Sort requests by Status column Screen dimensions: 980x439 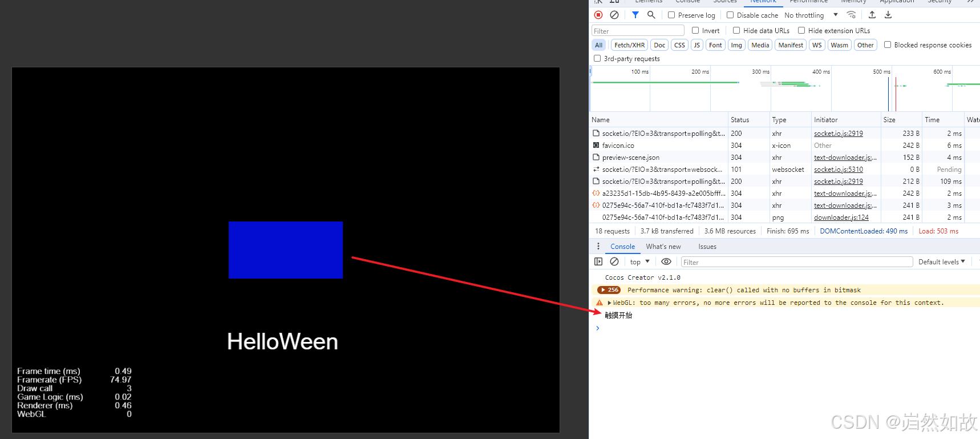coord(749,120)
